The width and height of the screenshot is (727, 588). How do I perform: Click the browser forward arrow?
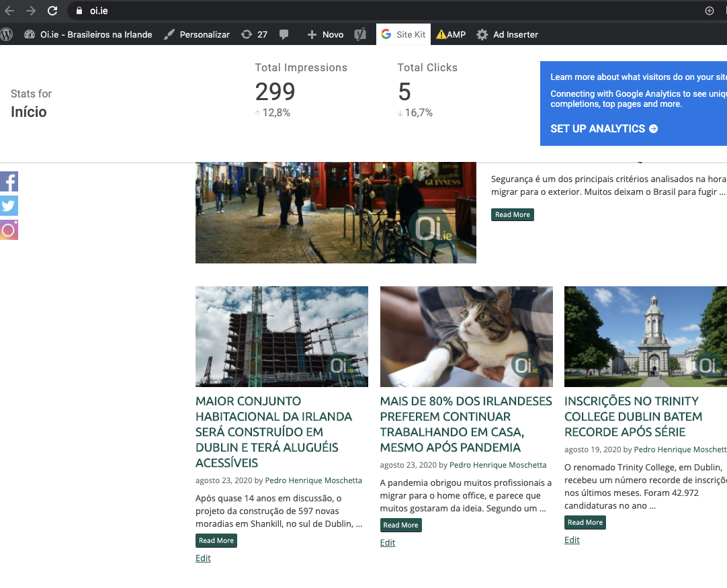click(x=31, y=11)
